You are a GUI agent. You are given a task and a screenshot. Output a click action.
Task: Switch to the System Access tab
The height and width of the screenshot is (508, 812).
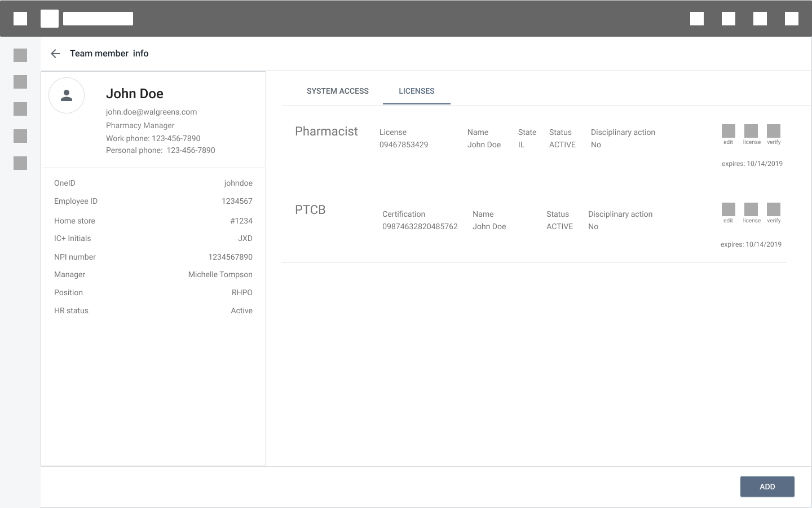[x=337, y=91]
